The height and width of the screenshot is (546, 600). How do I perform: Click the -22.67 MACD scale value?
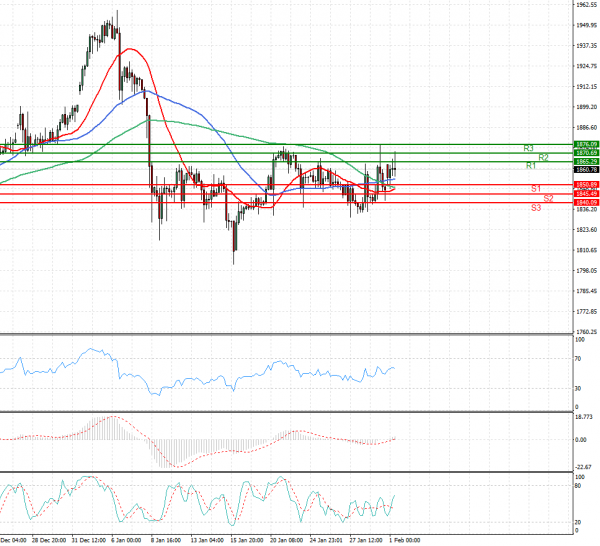(584, 467)
